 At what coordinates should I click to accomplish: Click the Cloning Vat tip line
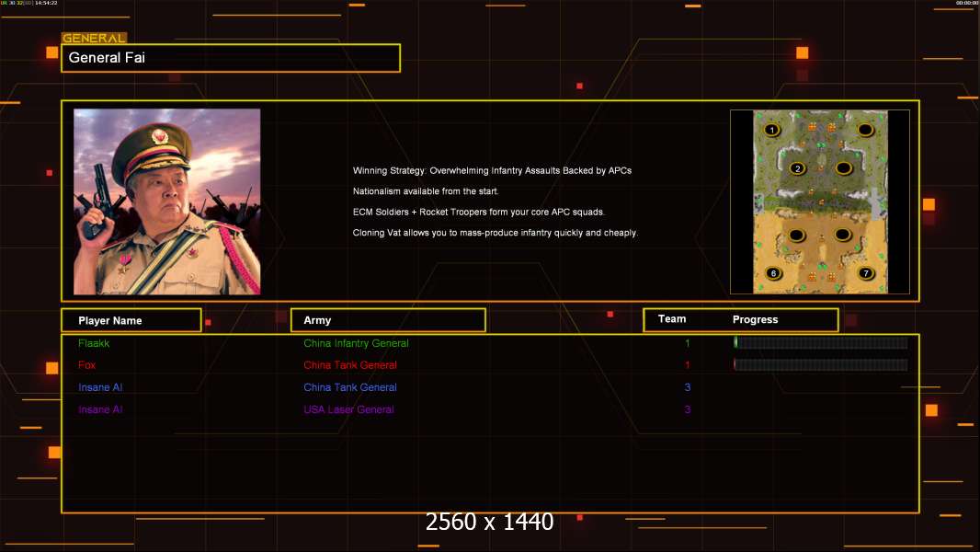coord(495,233)
